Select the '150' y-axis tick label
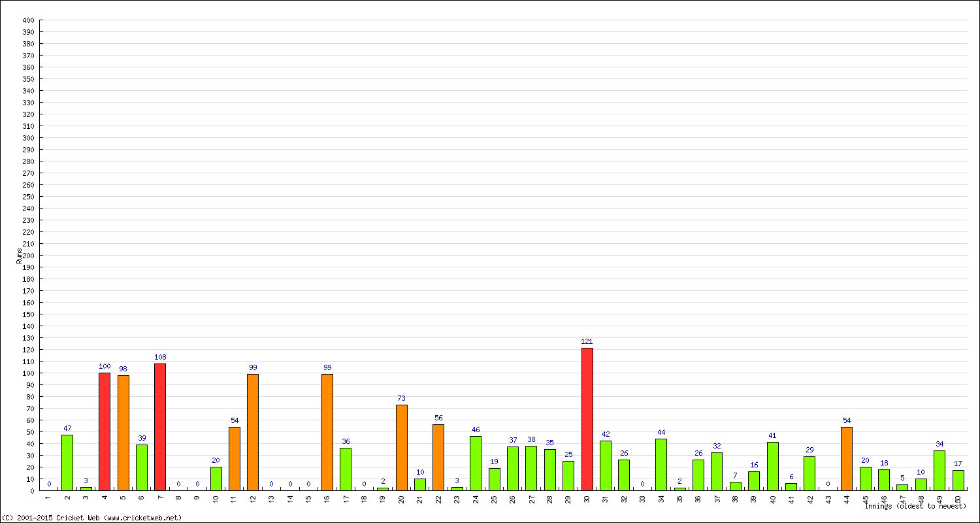 pyautogui.click(x=28, y=314)
